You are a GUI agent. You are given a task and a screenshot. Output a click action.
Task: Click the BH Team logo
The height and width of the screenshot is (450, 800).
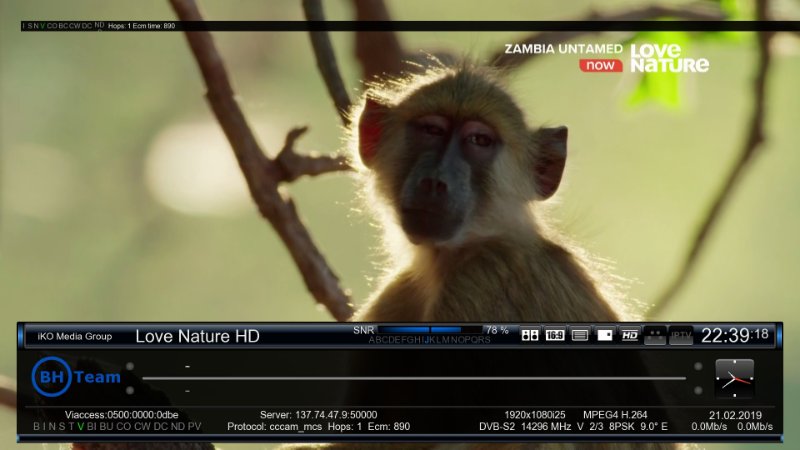pyautogui.click(x=76, y=377)
